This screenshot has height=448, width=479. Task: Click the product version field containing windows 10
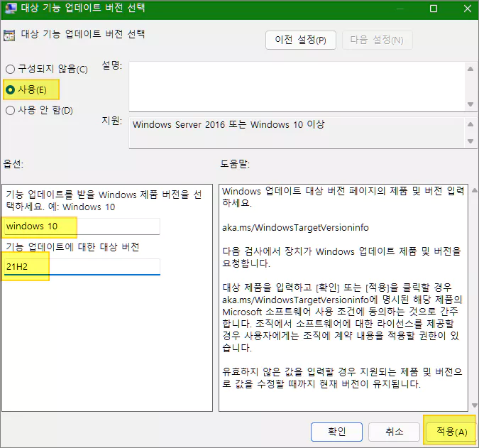[82, 226]
